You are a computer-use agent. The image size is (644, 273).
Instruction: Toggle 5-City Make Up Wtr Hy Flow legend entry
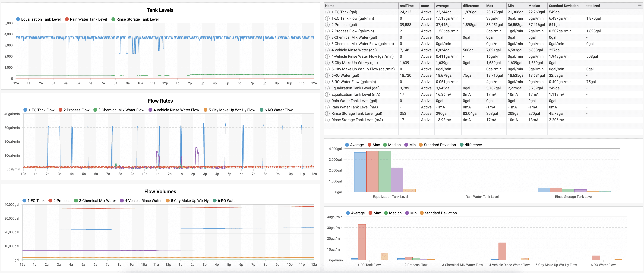pyautogui.click(x=230, y=110)
